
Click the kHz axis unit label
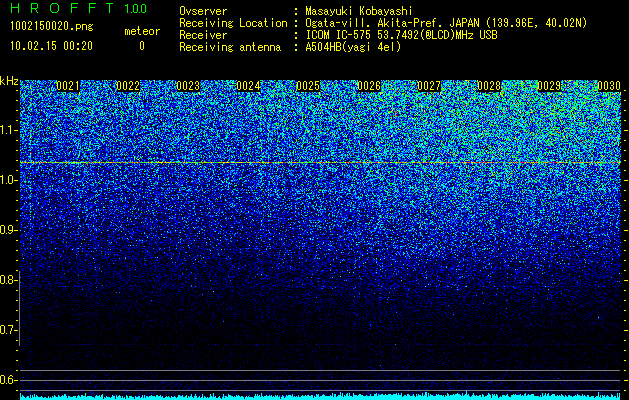9,81
